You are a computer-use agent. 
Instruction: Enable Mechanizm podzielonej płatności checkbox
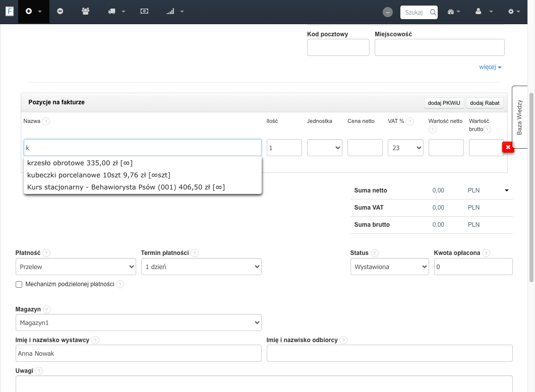click(x=19, y=284)
